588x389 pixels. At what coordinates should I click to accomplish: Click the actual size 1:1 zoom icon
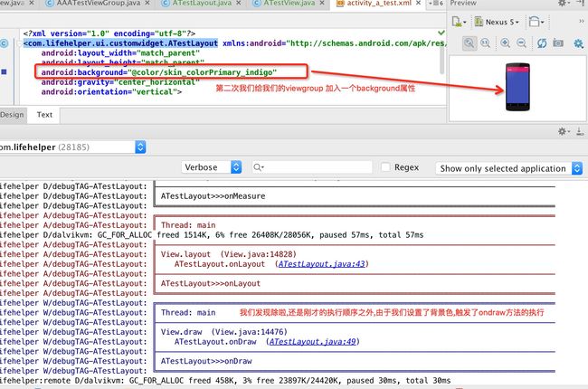pos(485,43)
